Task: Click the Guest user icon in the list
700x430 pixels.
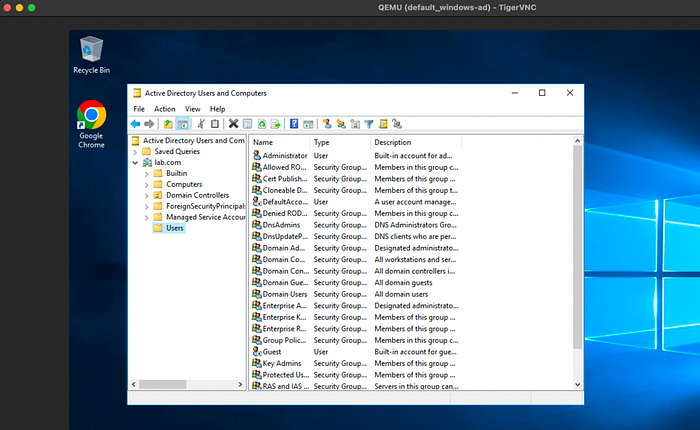Action: click(x=257, y=351)
